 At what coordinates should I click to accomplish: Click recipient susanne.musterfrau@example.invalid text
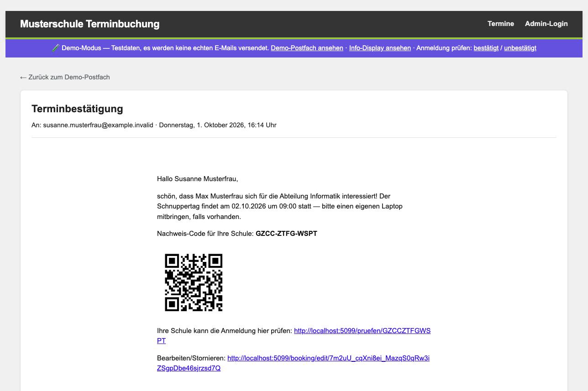pyautogui.click(x=98, y=125)
